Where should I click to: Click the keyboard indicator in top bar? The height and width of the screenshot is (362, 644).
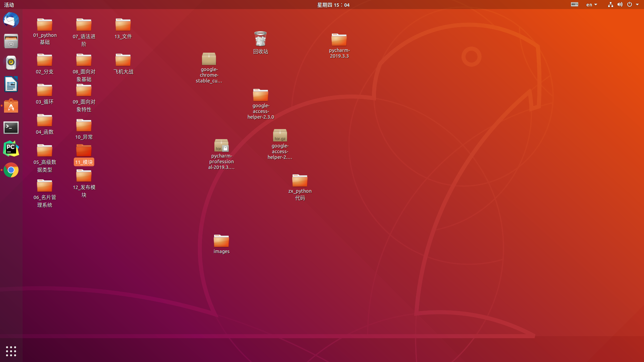click(x=575, y=4)
